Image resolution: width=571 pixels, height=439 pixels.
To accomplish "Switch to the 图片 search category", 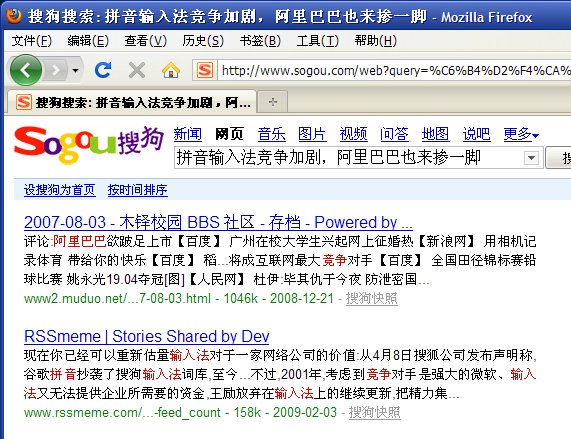I will [312, 134].
